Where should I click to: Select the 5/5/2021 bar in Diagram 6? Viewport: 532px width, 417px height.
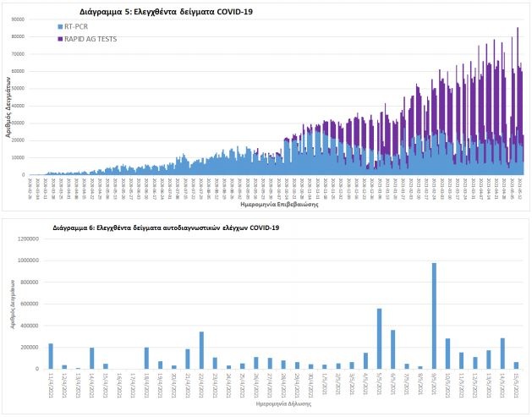380,338
